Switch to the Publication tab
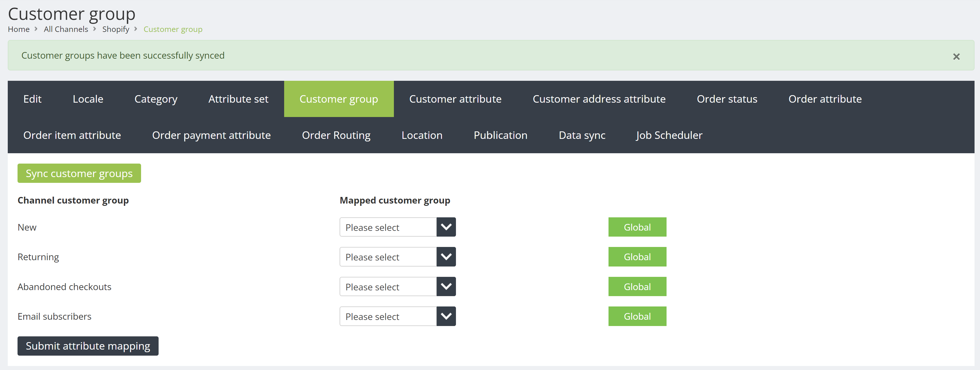 click(500, 135)
